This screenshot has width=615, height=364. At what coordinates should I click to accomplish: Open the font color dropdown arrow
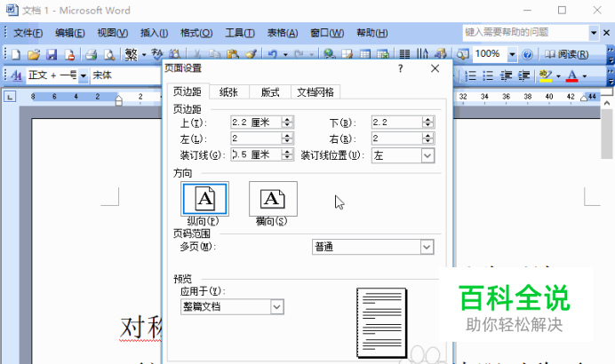tap(585, 75)
